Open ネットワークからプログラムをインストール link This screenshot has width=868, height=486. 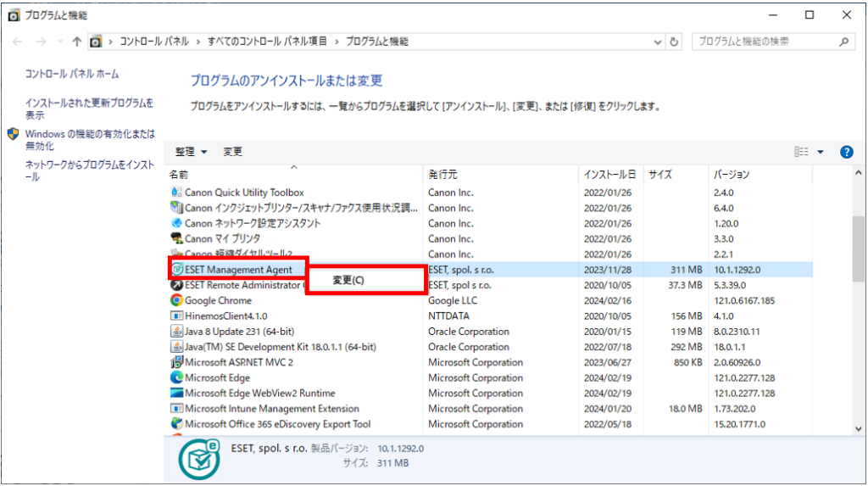click(89, 170)
